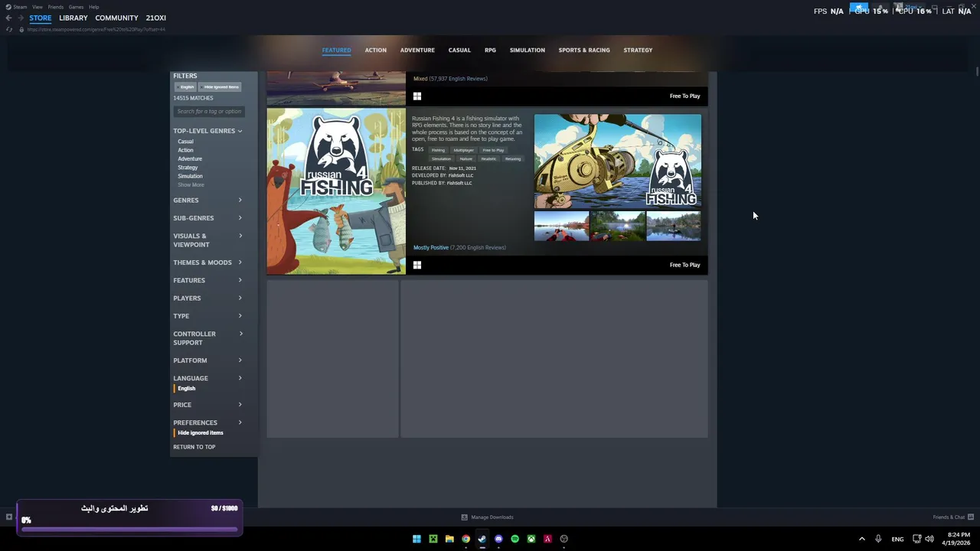The width and height of the screenshot is (980, 551).
Task: Select the first small Russian Fishing 4 screenshot
Action: pyautogui.click(x=561, y=227)
